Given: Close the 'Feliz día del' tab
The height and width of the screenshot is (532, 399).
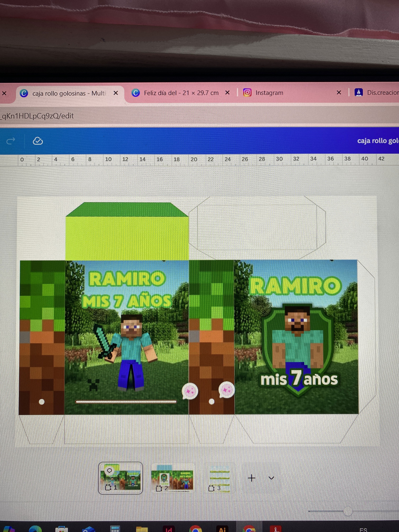Looking at the screenshot, I should pos(227,93).
